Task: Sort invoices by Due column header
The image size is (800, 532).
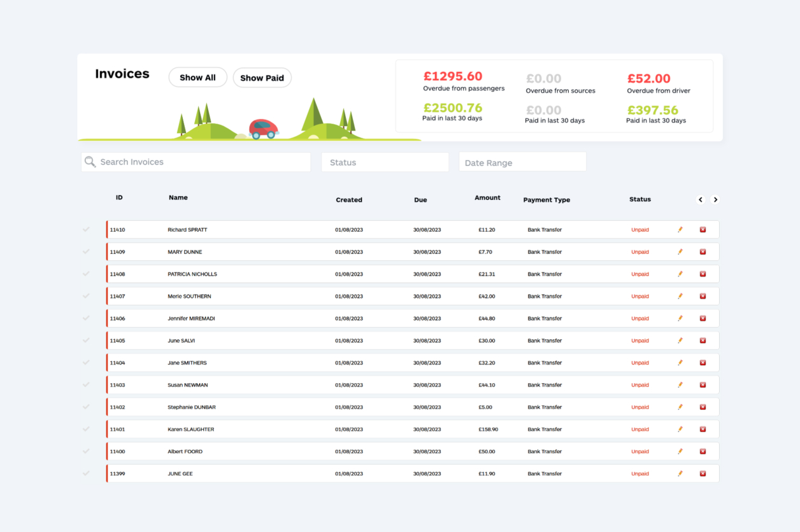Action: 420,200
